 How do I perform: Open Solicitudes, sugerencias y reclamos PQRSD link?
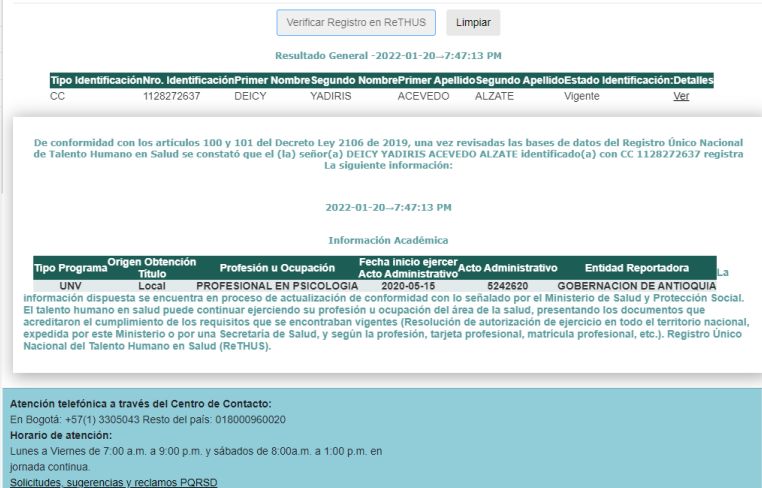tap(113, 482)
